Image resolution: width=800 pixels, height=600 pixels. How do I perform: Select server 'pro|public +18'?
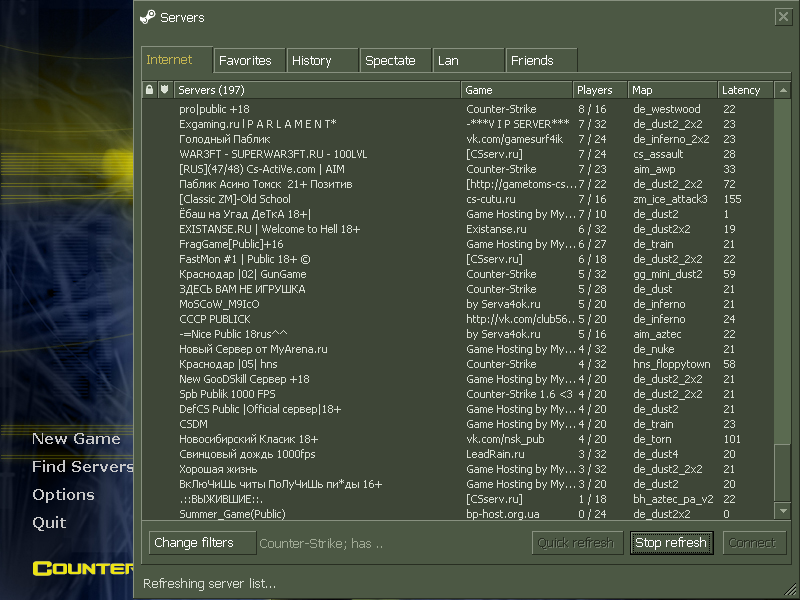pos(458,109)
